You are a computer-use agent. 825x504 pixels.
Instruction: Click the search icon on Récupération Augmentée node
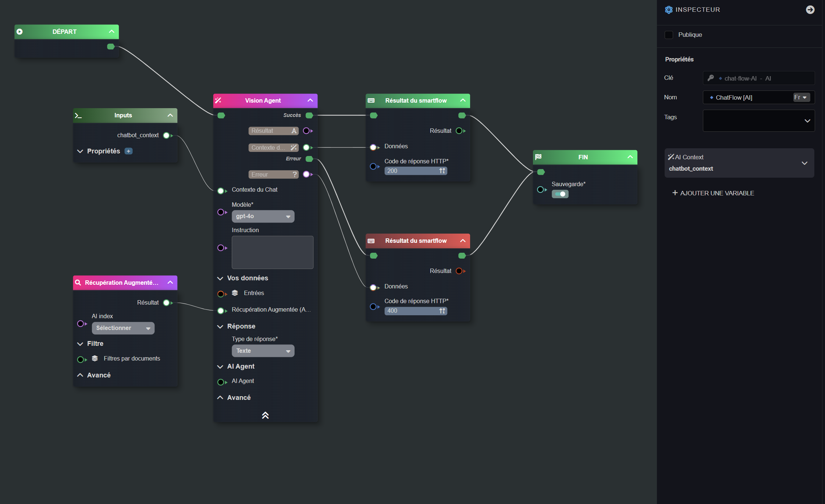pyautogui.click(x=78, y=283)
